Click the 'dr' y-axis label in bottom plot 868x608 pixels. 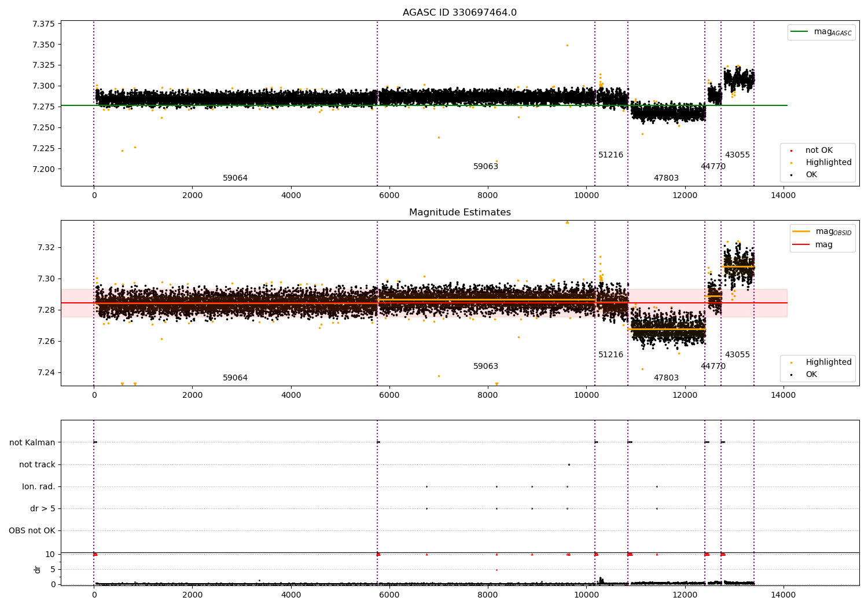[38, 569]
